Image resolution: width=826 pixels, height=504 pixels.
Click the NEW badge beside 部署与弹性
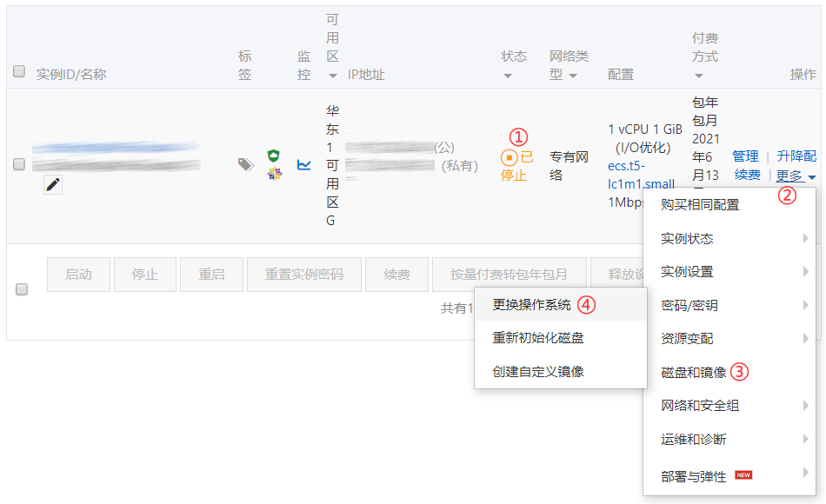click(x=743, y=474)
